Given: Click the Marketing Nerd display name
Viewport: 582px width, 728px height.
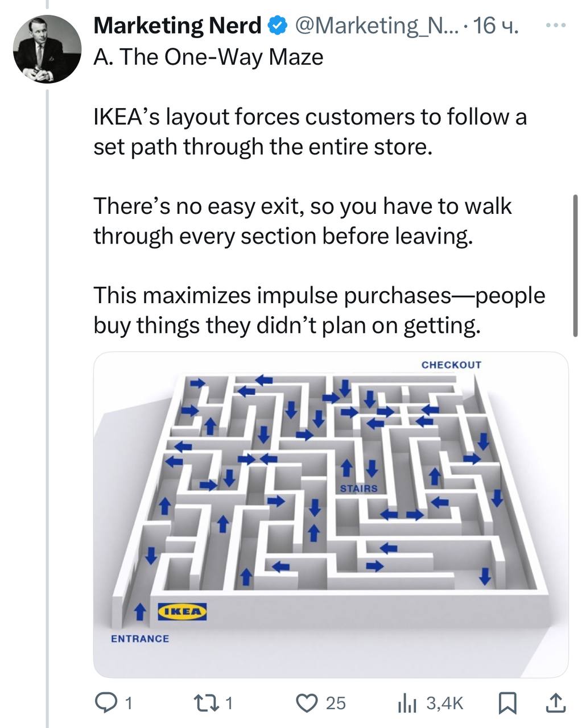Looking at the screenshot, I should click(177, 26).
